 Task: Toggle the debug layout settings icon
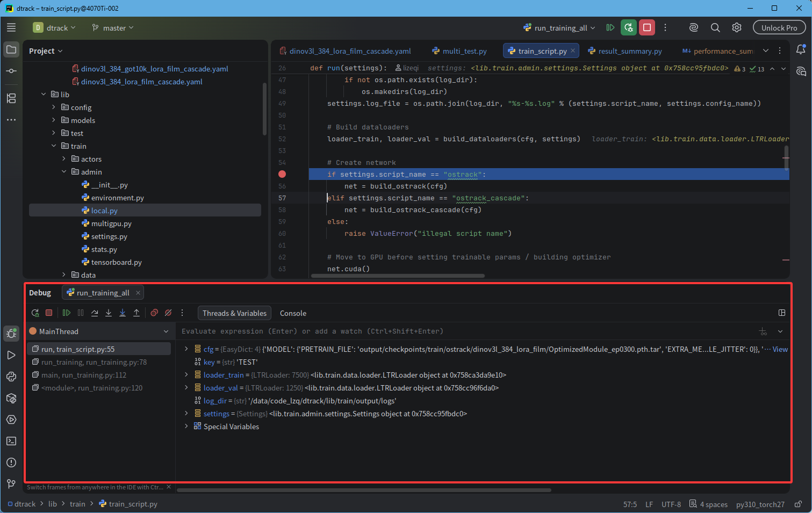click(782, 313)
